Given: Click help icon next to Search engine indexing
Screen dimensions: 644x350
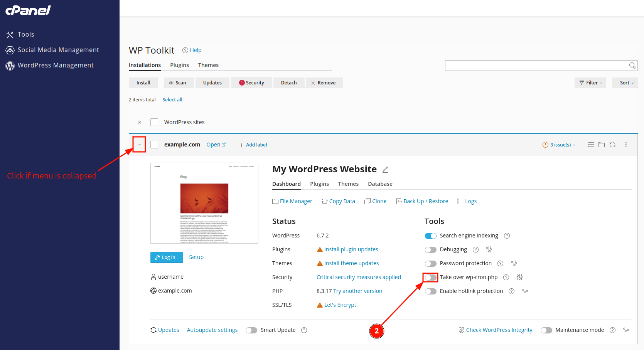Looking at the screenshot, I should tap(507, 236).
